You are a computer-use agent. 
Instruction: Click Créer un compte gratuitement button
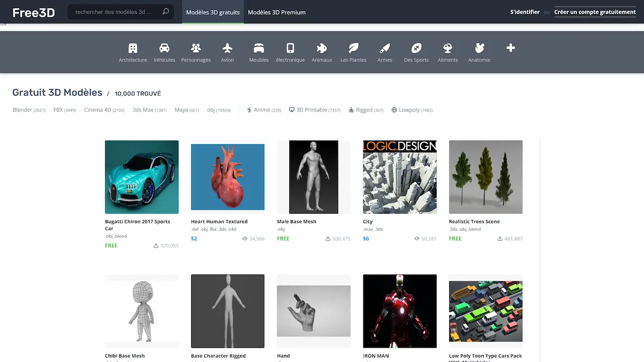coord(595,12)
